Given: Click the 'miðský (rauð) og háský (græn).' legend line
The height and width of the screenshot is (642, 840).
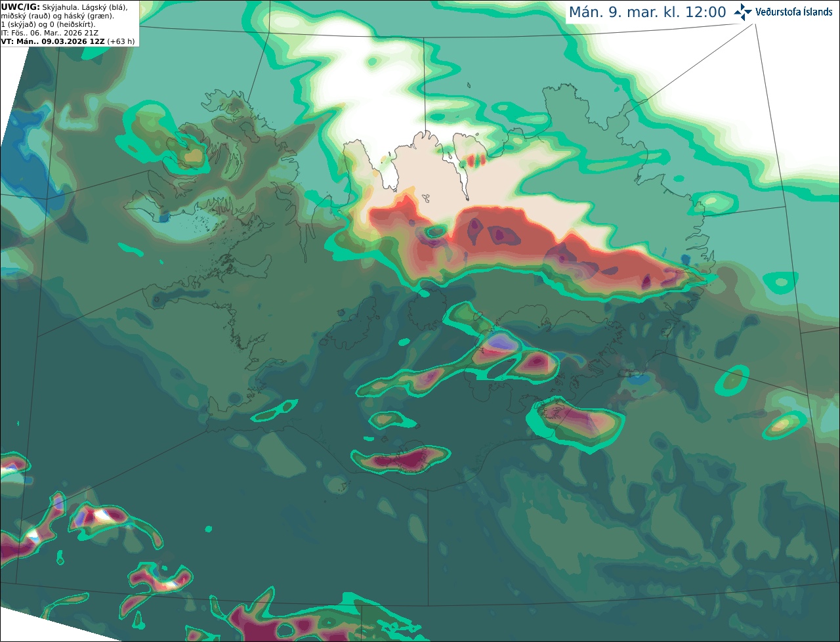Looking at the screenshot, I should click(58, 16).
